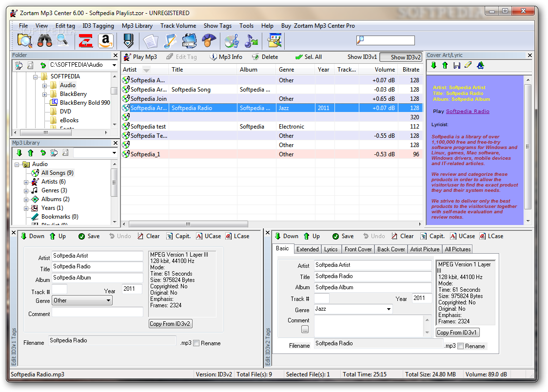Screen dimensions: 548x392
Task: Click the music note with pencil icon
Action: [x=170, y=41]
